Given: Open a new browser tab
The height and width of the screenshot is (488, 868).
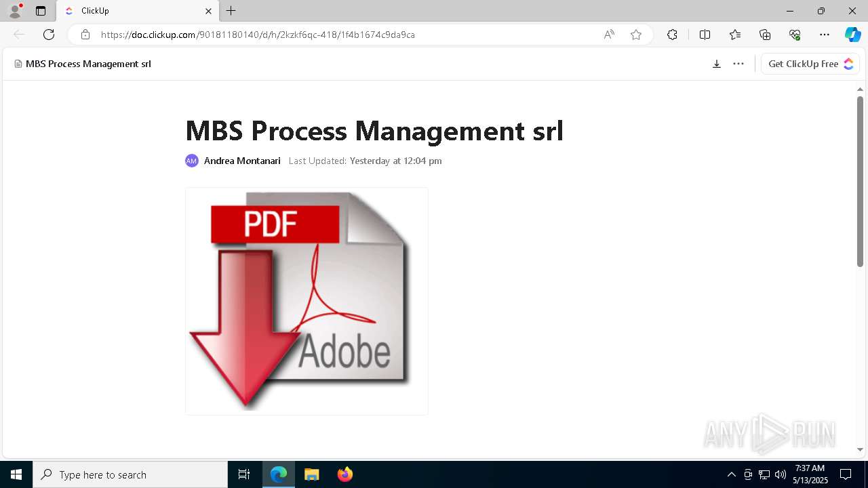Looking at the screenshot, I should pyautogui.click(x=231, y=11).
